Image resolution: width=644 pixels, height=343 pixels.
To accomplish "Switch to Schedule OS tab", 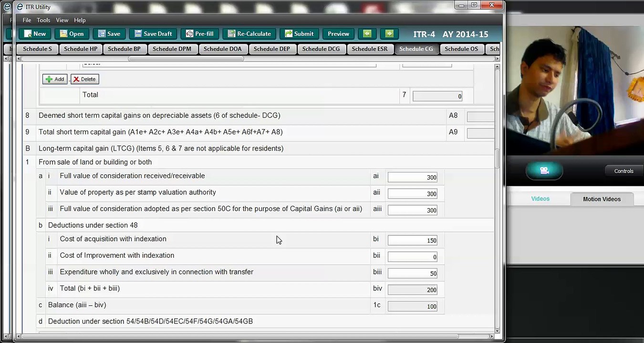I will click(461, 49).
